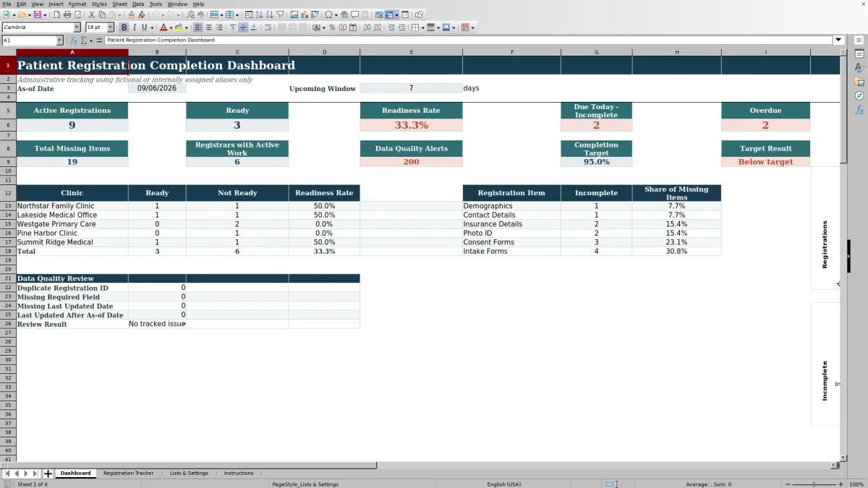
Task: Open the background color dropdown arrow
Action: click(186, 27)
